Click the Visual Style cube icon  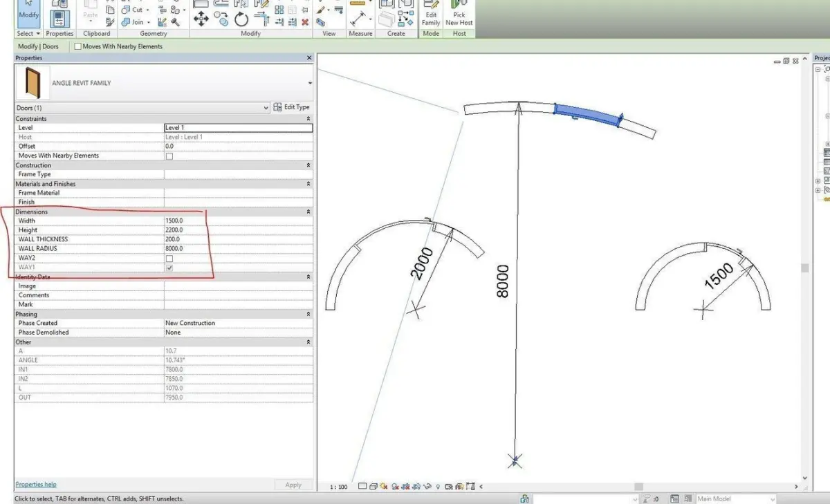[x=373, y=486]
